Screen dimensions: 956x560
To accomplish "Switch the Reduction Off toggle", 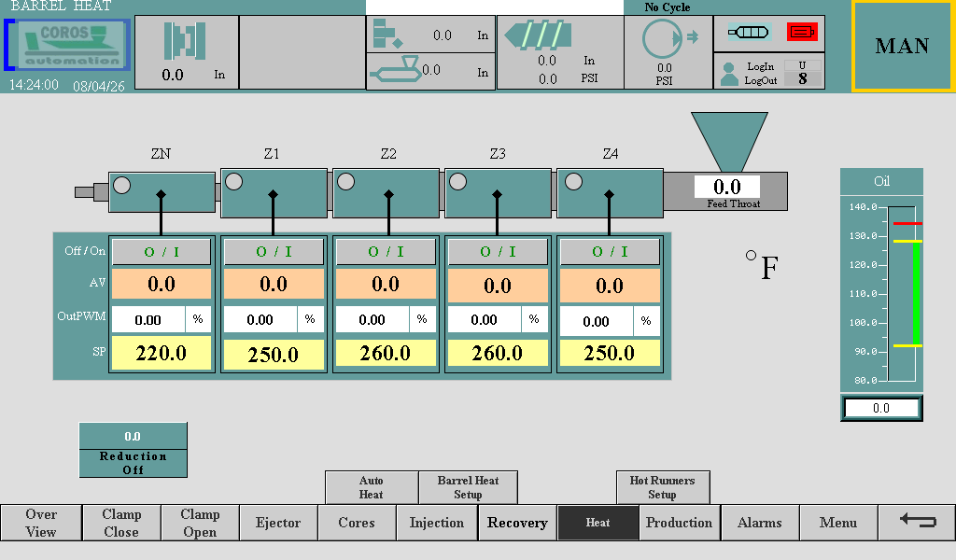I will pos(133,450).
